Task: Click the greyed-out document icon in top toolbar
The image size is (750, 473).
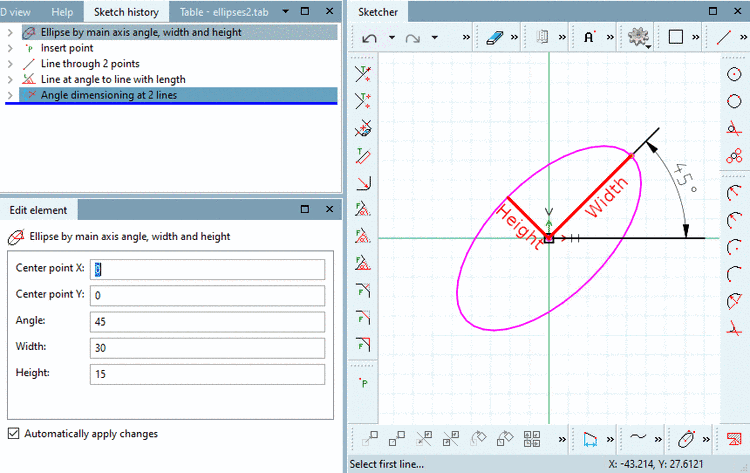Action: (542, 37)
